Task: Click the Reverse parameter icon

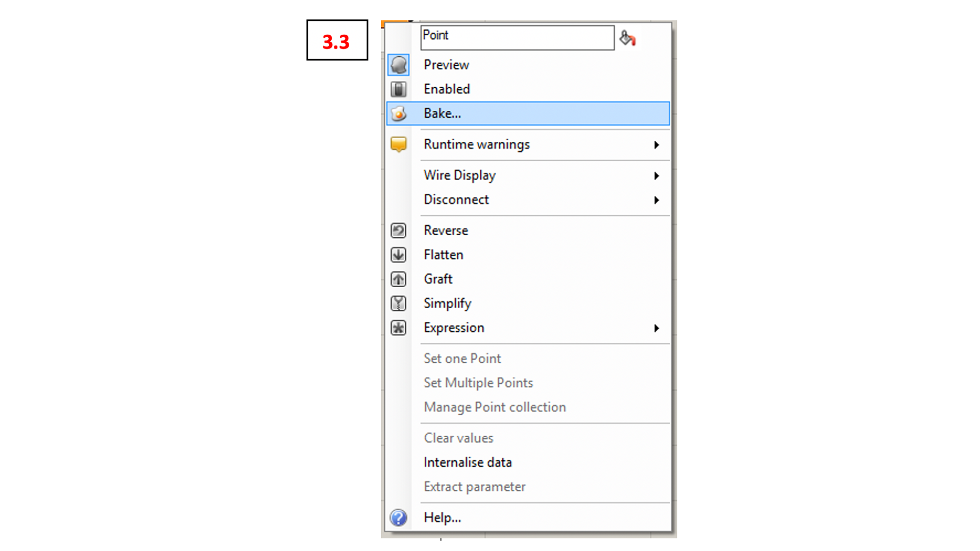Action: (398, 230)
